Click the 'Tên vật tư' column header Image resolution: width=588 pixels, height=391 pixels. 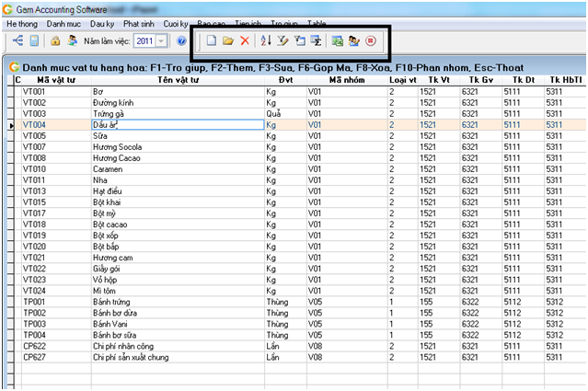click(178, 80)
